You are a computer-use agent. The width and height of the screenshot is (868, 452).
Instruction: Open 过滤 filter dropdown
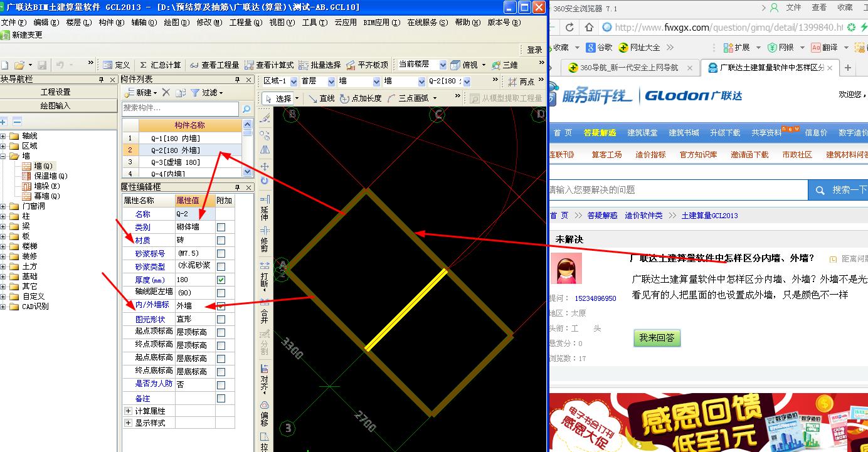[207, 92]
